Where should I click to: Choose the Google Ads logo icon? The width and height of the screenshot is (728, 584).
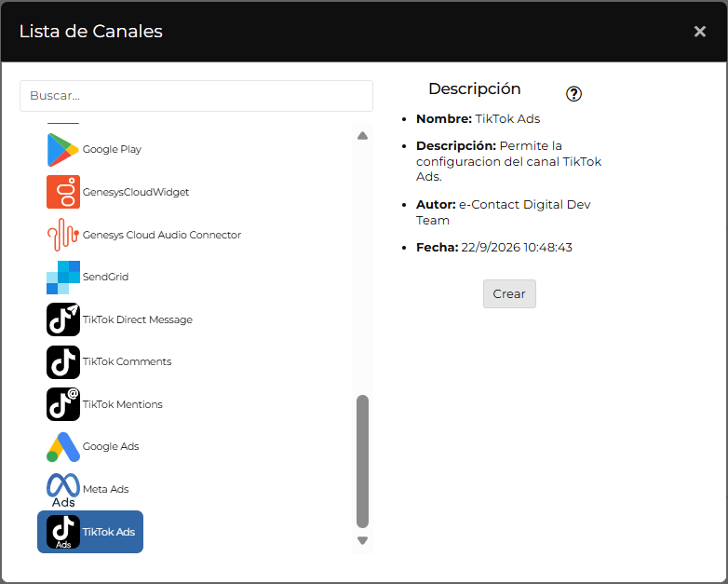tap(63, 447)
